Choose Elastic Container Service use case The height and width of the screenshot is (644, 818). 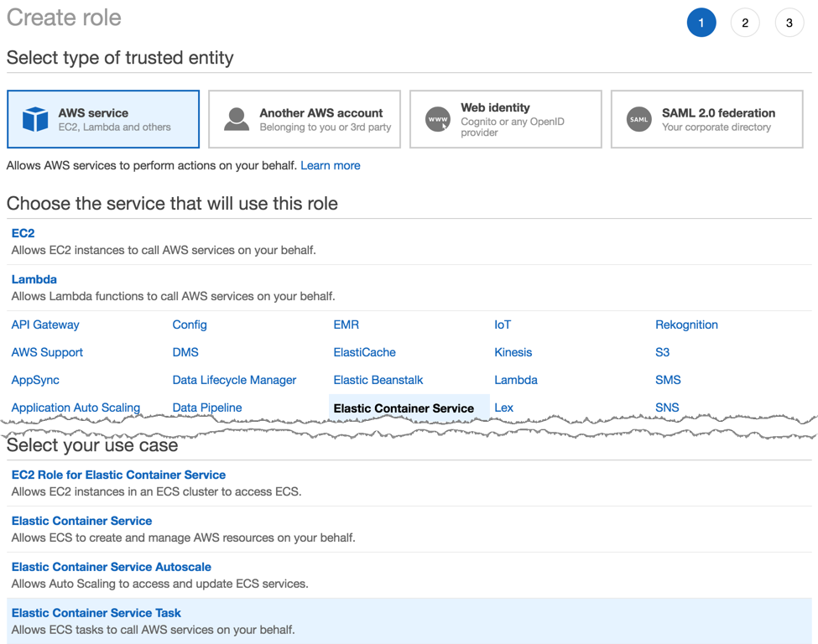point(82,521)
